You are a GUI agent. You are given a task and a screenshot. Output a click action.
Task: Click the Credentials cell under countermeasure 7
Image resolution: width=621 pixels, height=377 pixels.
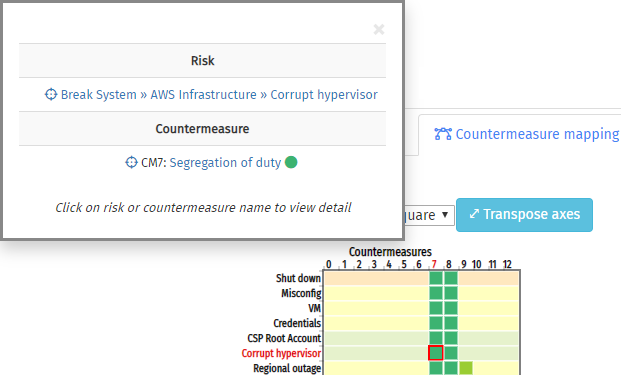pyautogui.click(x=436, y=323)
